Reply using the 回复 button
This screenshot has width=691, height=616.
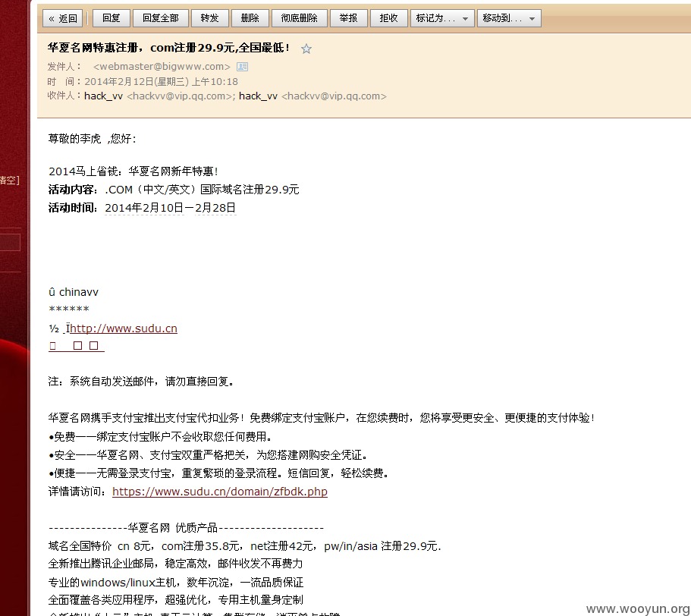[111, 18]
